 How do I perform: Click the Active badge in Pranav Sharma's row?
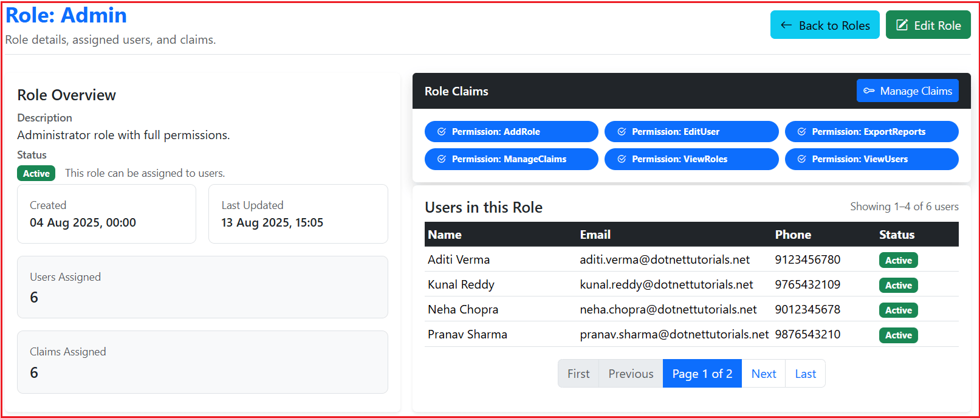pos(898,335)
